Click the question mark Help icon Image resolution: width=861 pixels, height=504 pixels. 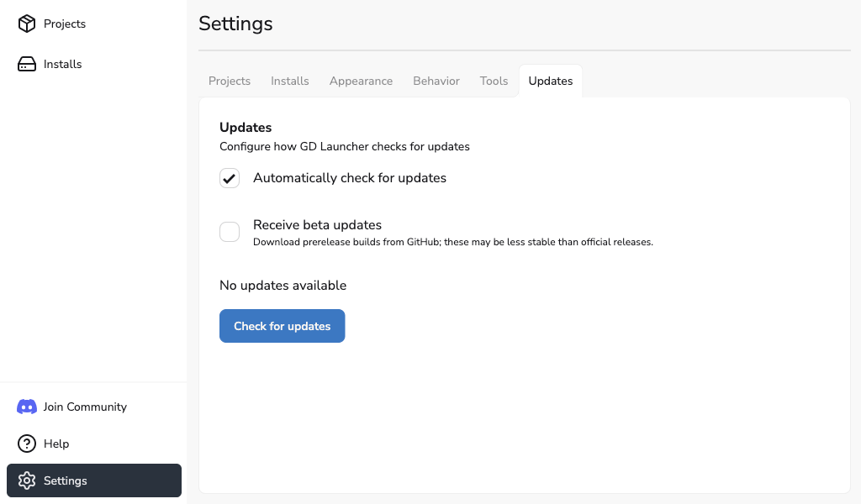(x=25, y=444)
